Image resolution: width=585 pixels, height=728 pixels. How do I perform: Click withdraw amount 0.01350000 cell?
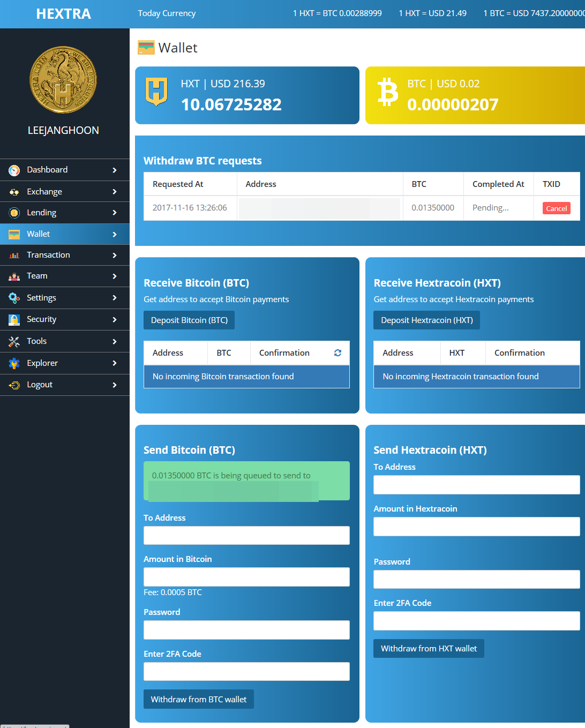[x=433, y=208]
